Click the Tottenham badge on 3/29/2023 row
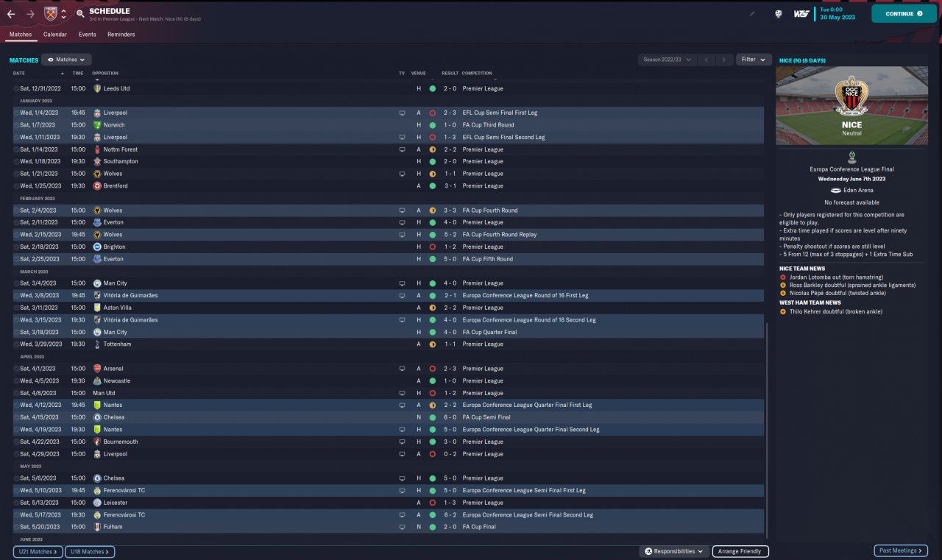 tap(97, 344)
